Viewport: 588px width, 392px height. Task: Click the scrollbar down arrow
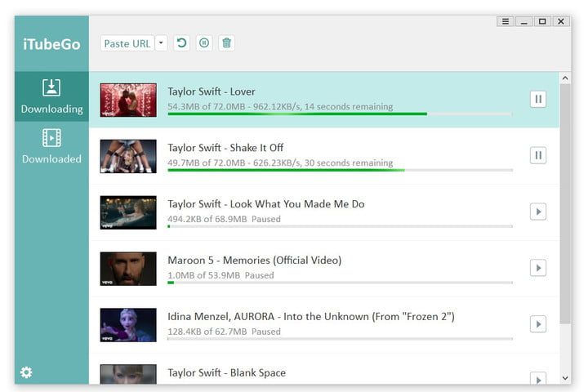[565, 378]
